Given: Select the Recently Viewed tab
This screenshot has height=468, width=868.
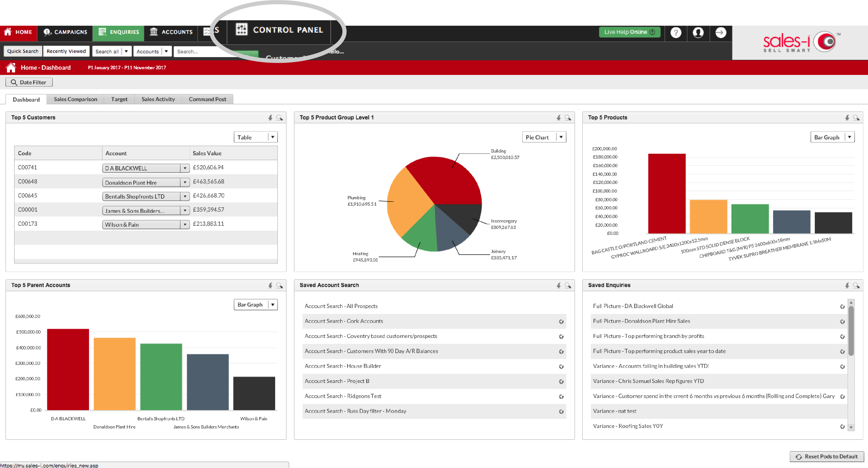Looking at the screenshot, I should pyautogui.click(x=66, y=51).
